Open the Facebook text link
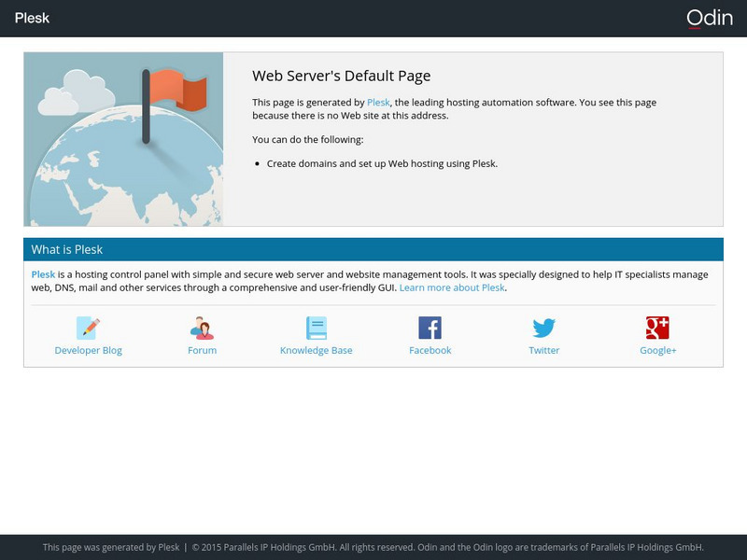The width and height of the screenshot is (747, 560). click(430, 351)
